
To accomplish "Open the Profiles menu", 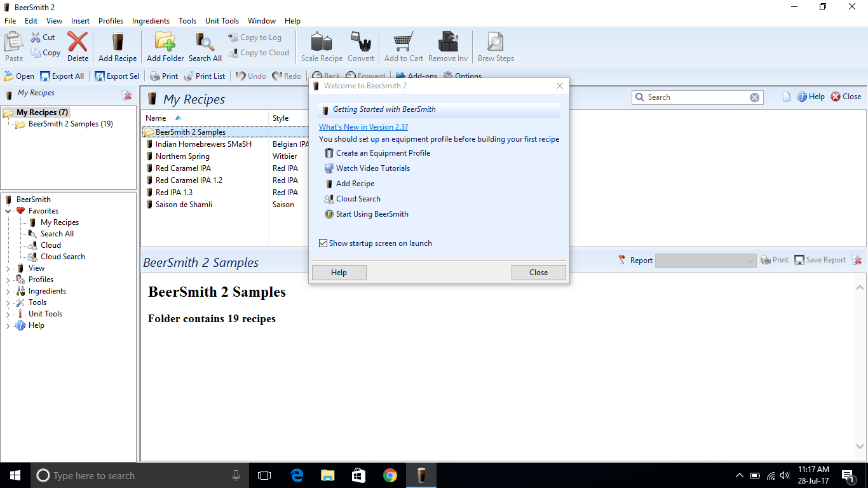I will tap(111, 21).
